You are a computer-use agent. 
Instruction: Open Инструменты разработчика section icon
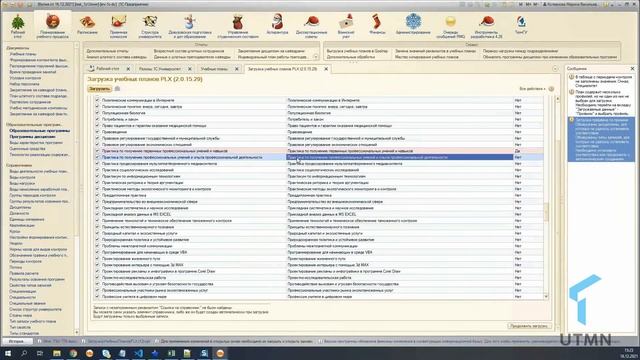click(x=486, y=26)
